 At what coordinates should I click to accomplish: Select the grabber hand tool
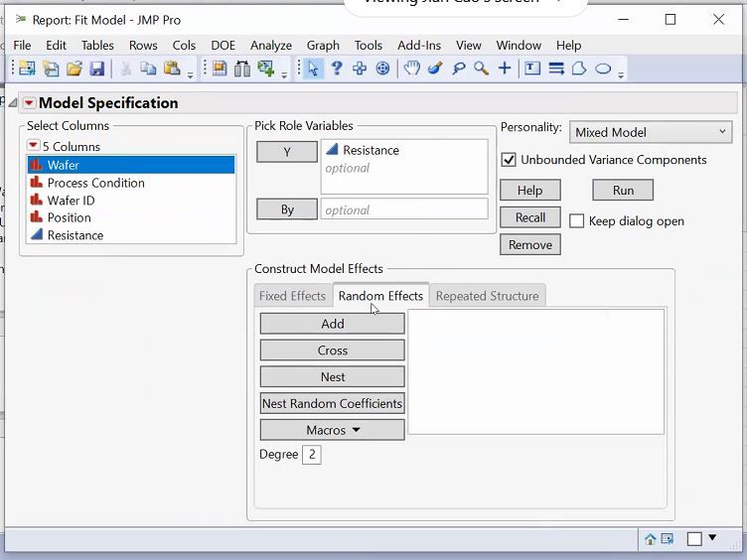click(411, 69)
